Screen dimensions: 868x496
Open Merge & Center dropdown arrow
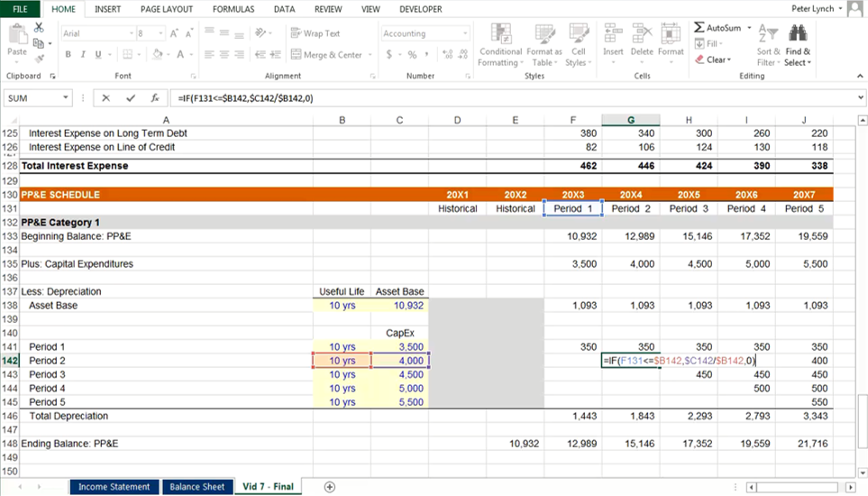(370, 55)
